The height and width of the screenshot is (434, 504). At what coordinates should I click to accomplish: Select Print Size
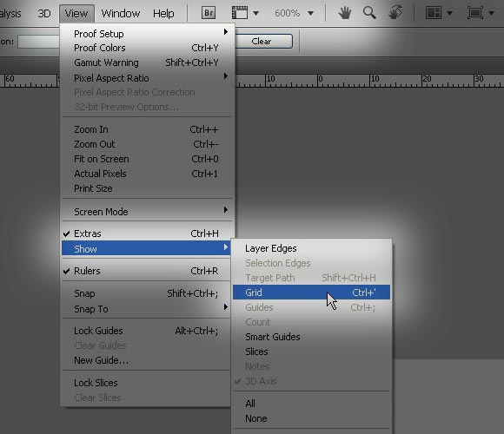coord(147,188)
